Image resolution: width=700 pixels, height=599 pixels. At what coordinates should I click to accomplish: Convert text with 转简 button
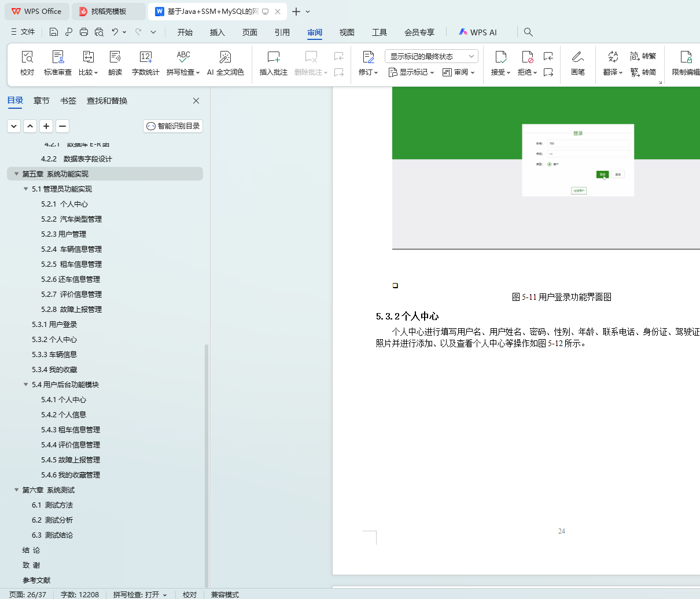point(643,72)
